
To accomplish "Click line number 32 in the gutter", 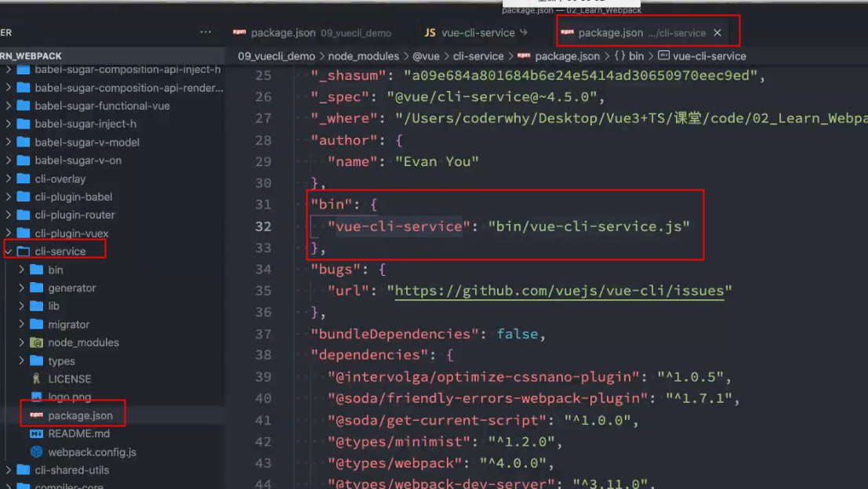I will pyautogui.click(x=263, y=226).
